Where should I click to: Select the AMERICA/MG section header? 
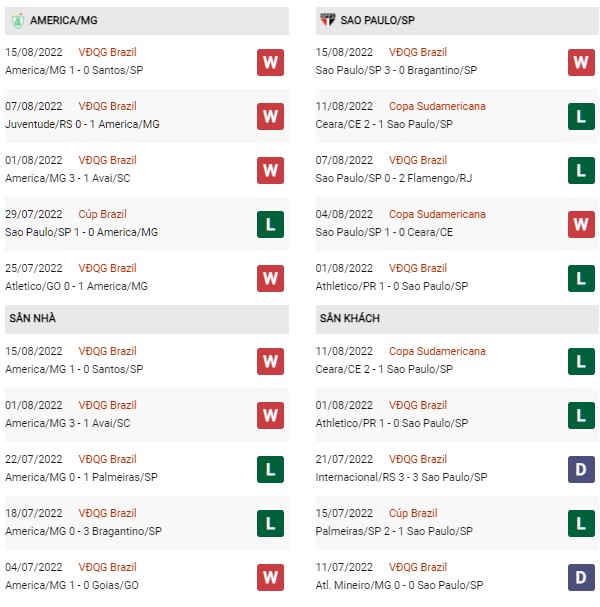[147, 21]
